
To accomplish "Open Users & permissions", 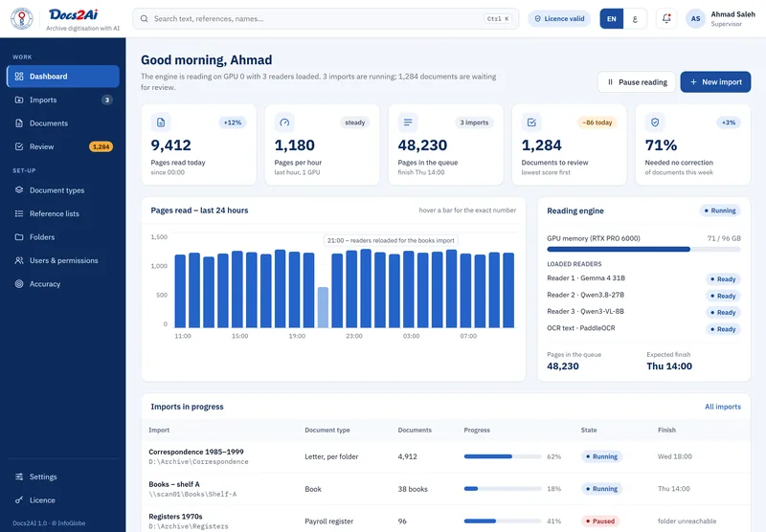I will [63, 260].
